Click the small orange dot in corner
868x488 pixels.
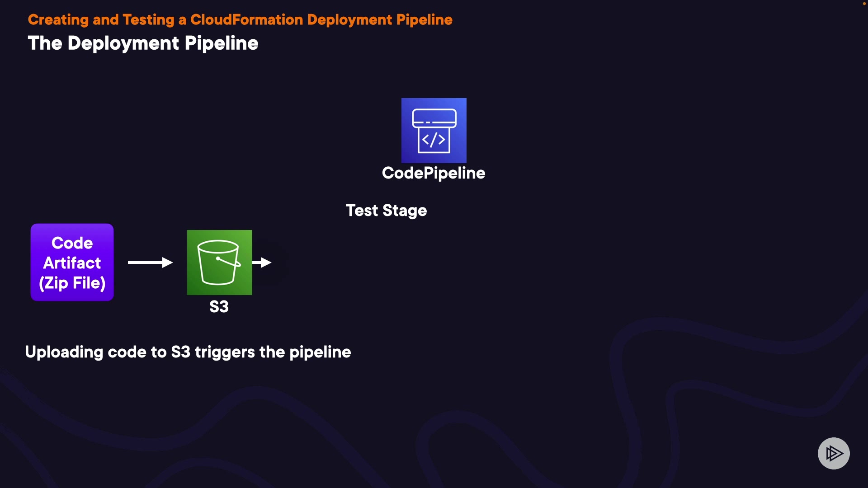[x=864, y=3]
